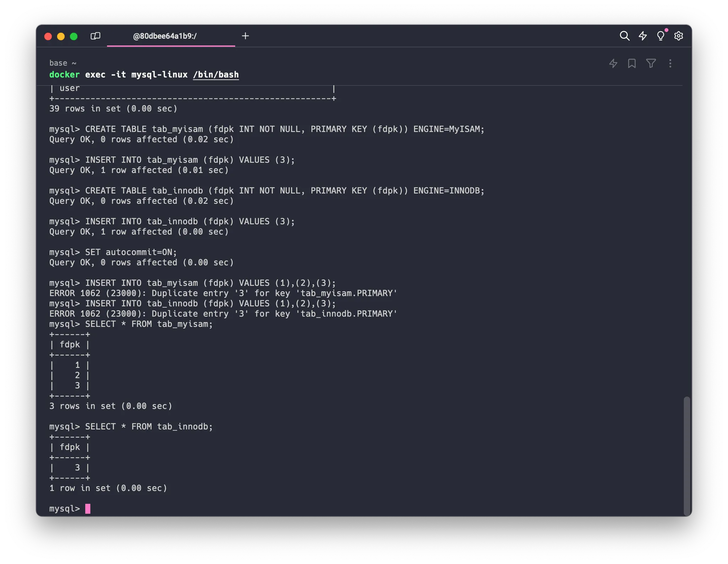
Task: Open the underlined /bin/bash link
Action: (216, 75)
